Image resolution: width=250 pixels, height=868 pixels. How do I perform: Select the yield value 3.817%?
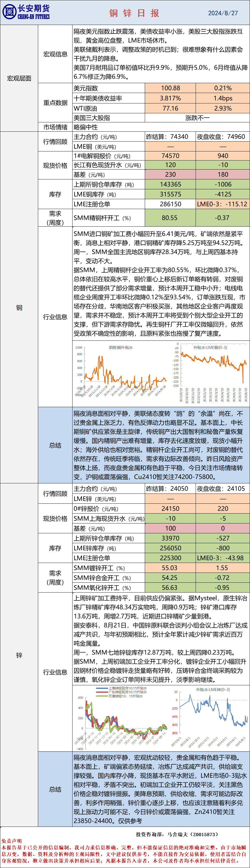pyautogui.click(x=170, y=98)
